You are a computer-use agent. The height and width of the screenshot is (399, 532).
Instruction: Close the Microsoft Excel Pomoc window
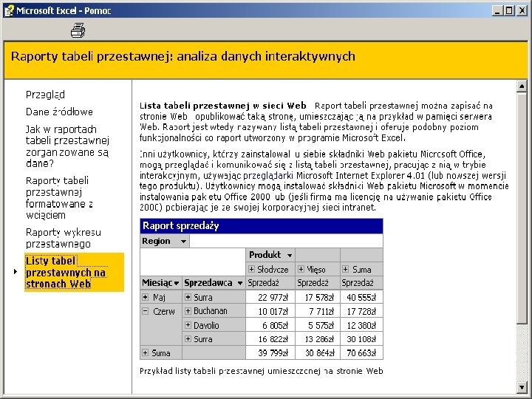click(x=522, y=11)
